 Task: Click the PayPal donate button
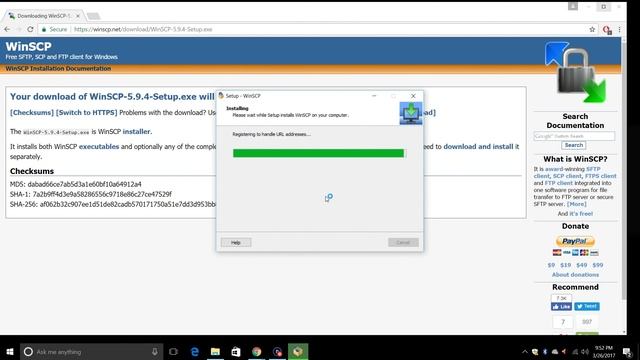tap(575, 241)
